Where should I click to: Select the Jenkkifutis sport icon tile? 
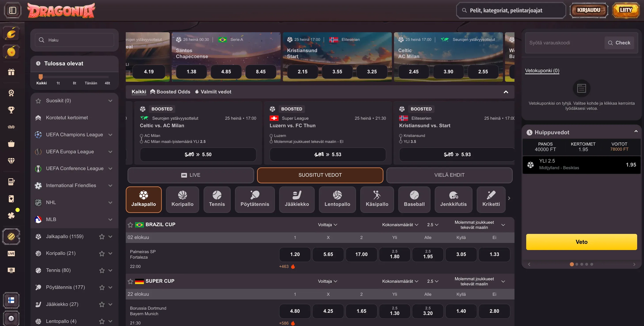453,199
